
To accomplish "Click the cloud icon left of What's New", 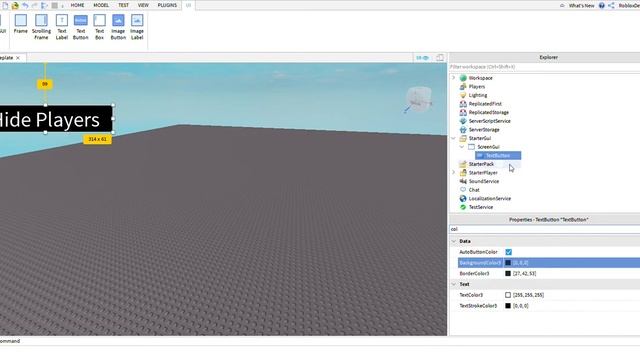I will (x=562, y=5).
